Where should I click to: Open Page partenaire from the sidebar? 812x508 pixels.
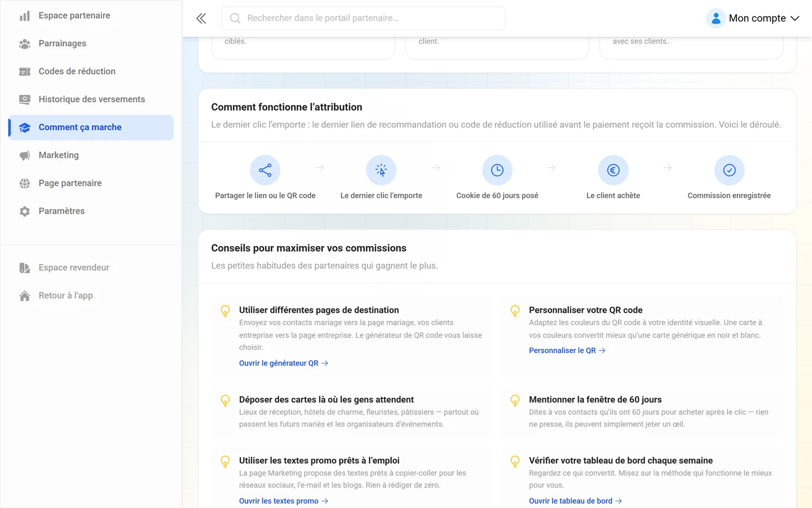point(91,183)
